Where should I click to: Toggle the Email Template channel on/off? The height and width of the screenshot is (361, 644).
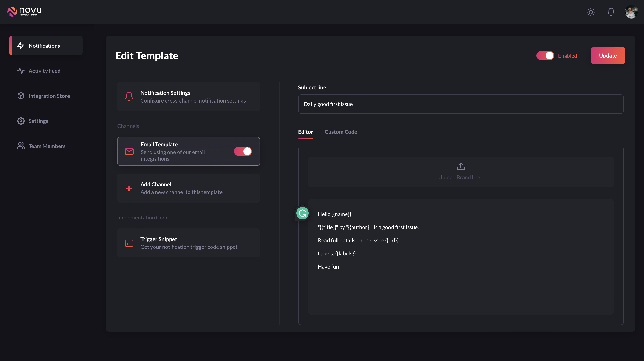243,151
